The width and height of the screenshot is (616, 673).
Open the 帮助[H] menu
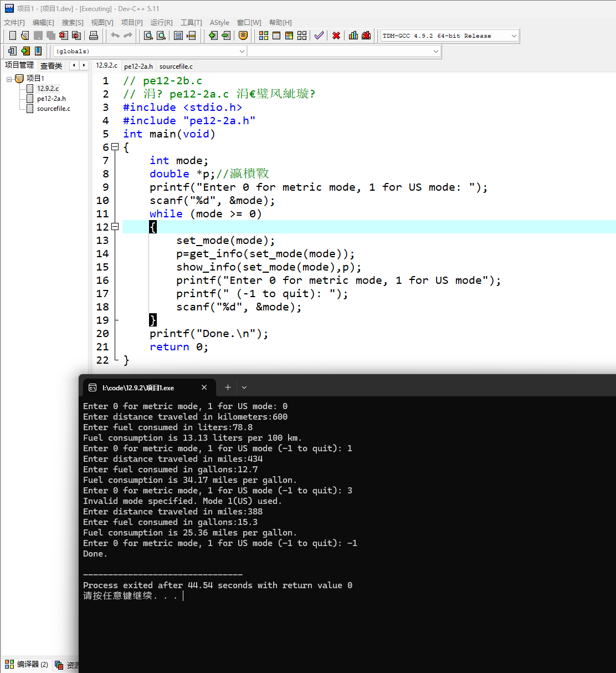(280, 22)
